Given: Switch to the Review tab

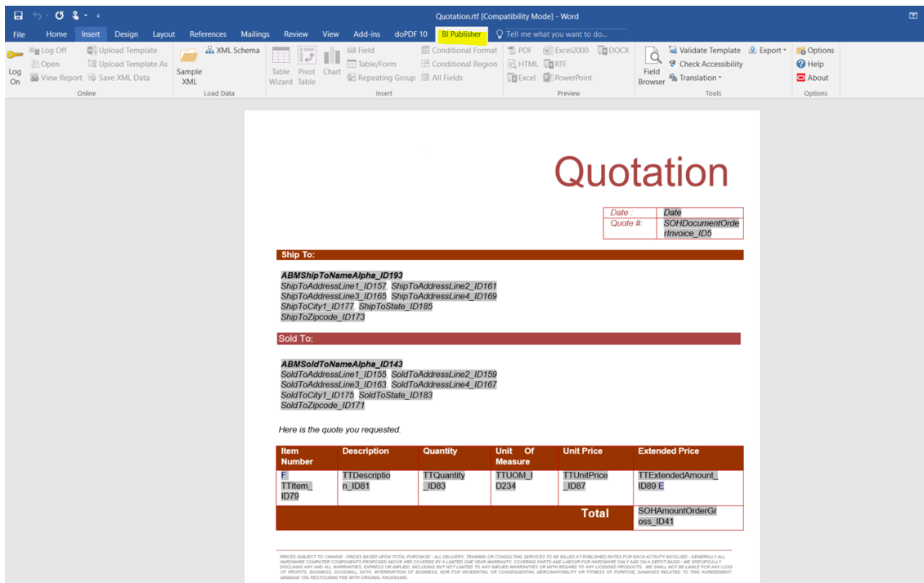Looking at the screenshot, I should [296, 34].
